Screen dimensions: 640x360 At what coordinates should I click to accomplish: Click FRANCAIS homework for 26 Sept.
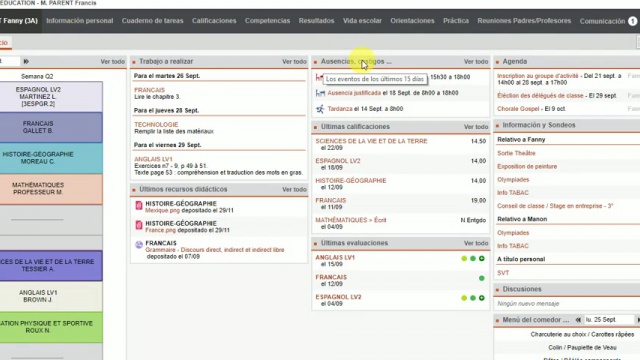(x=149, y=90)
